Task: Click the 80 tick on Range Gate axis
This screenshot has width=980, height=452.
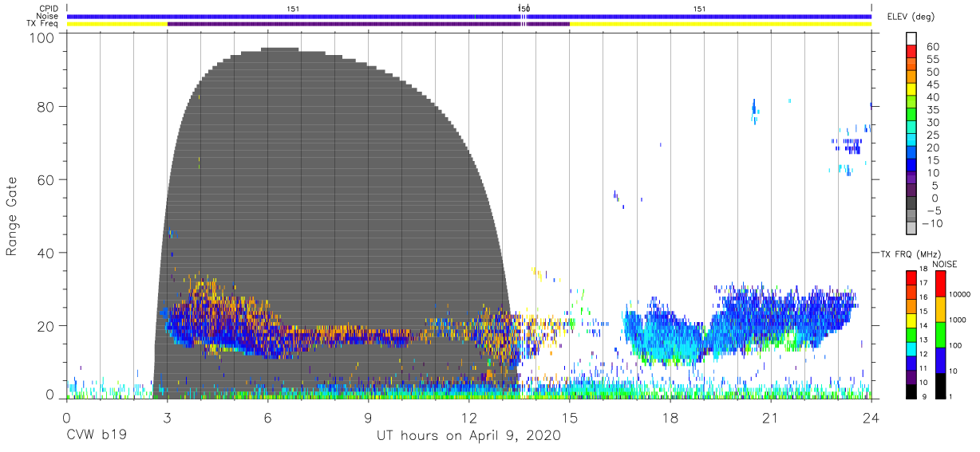Action: (47, 106)
